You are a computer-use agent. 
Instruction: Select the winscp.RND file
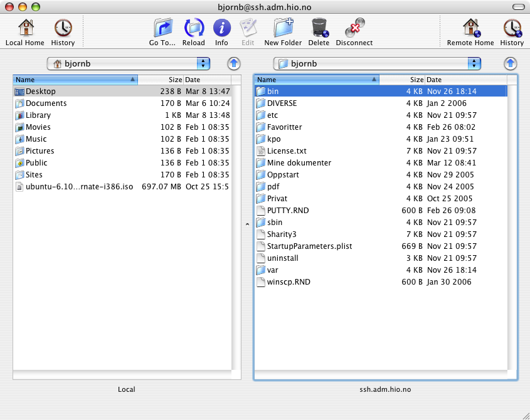pyautogui.click(x=381, y=282)
